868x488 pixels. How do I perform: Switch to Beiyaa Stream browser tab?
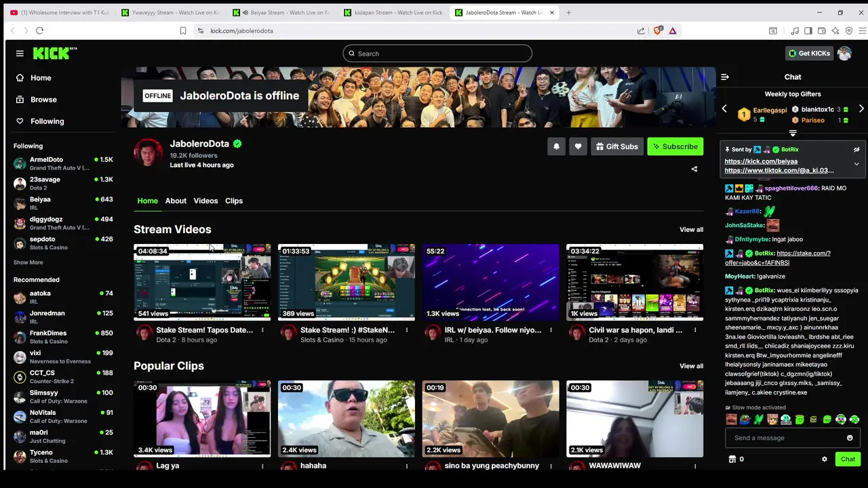click(283, 12)
